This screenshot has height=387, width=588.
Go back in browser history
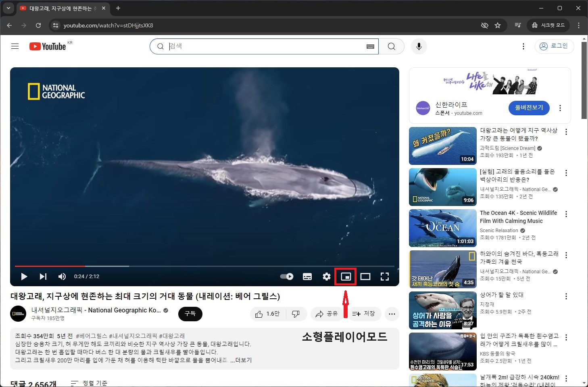point(9,25)
